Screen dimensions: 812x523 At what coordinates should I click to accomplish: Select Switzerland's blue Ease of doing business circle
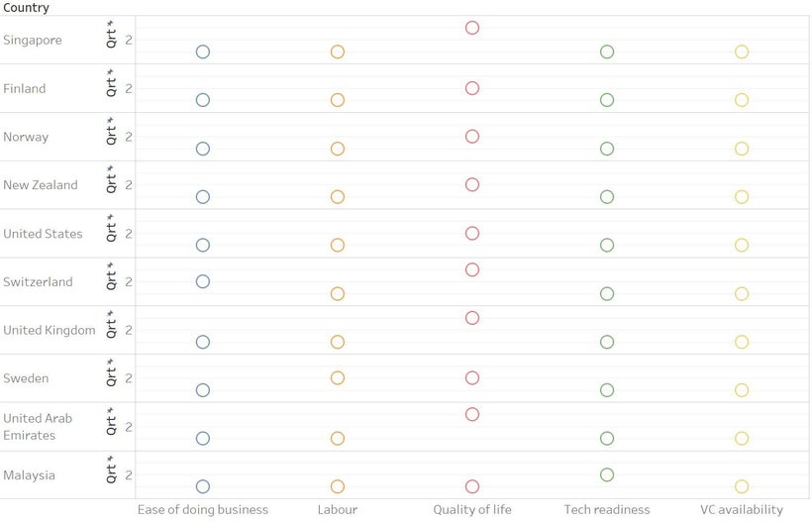(203, 281)
